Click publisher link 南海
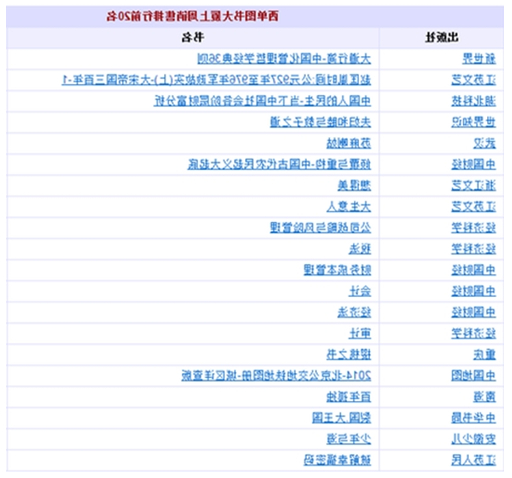512x478 pixels. click(x=485, y=396)
